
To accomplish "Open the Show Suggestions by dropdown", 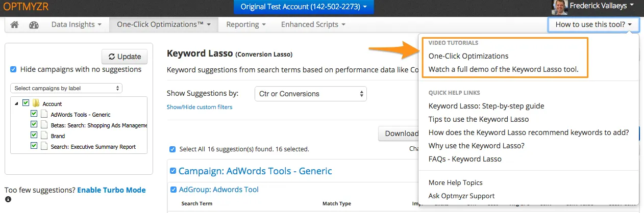I will click(310, 94).
